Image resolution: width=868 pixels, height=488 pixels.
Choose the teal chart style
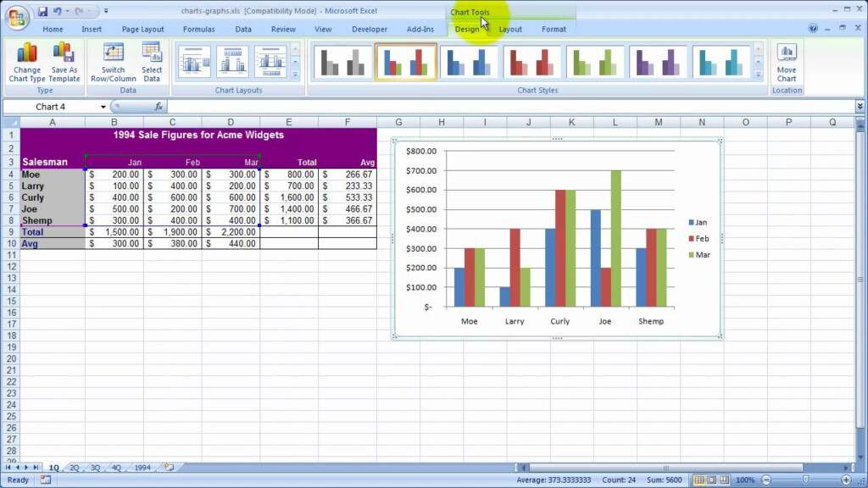click(x=721, y=62)
